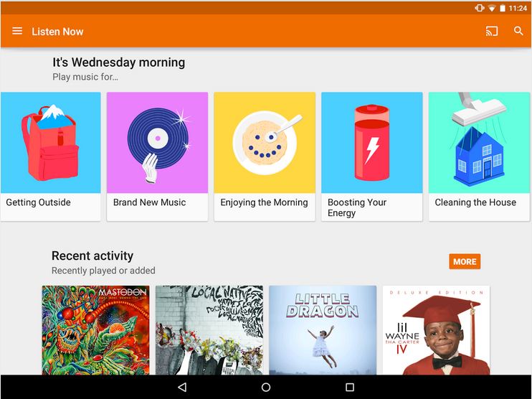Tap the vibrate mode status icon
The width and height of the screenshot is (532, 399).
(x=480, y=8)
